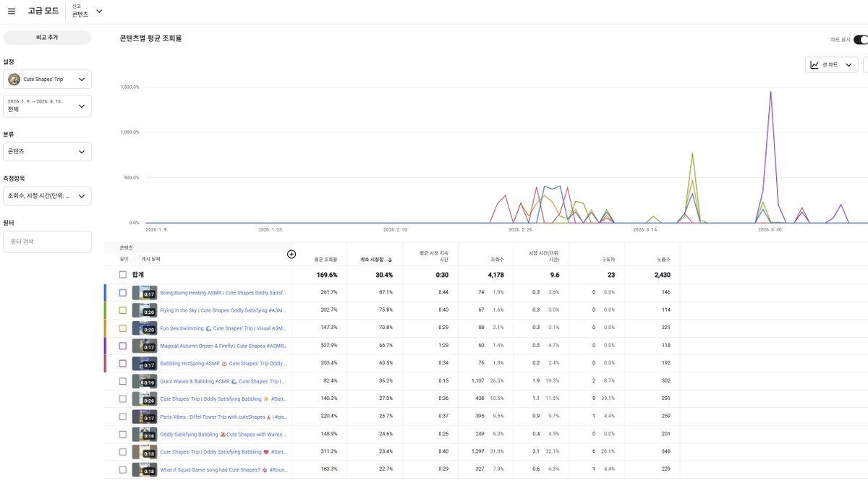Sort by the 시청 시간(단위: 시간) column header
868x486 pixels.
click(545, 256)
